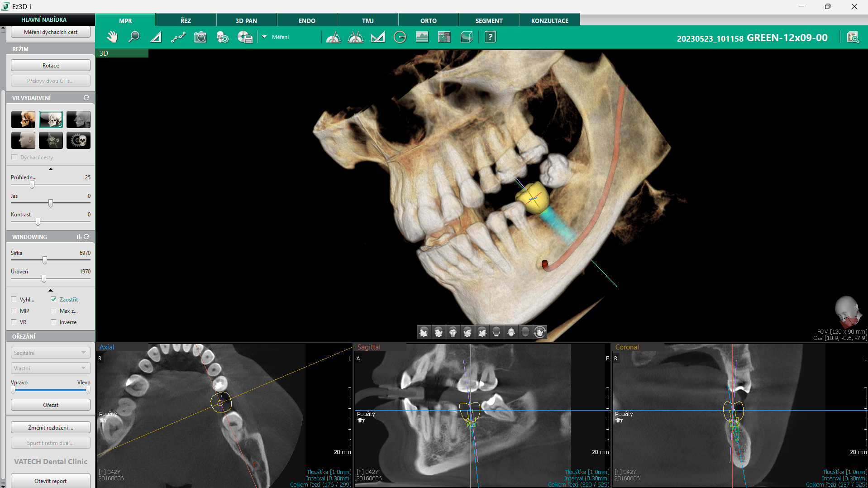Show frontal face view orientation
The width and height of the screenshot is (868, 488).
coord(453,332)
